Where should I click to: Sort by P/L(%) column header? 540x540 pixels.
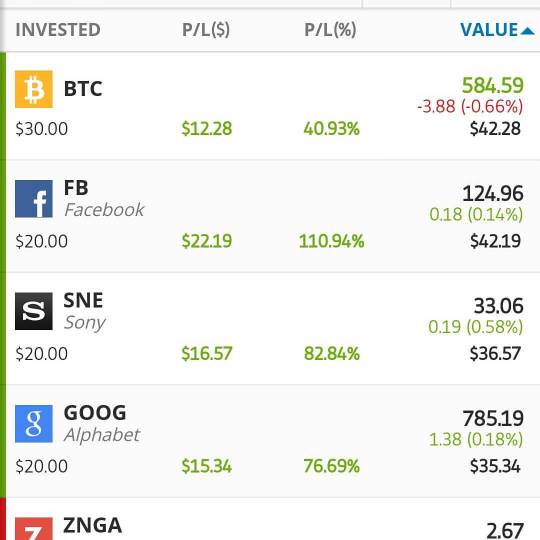click(x=330, y=30)
